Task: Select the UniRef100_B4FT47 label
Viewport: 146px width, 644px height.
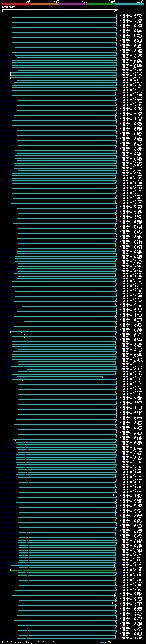Action: click(x=131, y=359)
